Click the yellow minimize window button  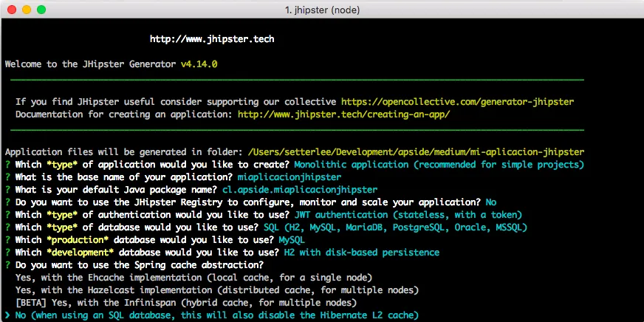pos(27,10)
